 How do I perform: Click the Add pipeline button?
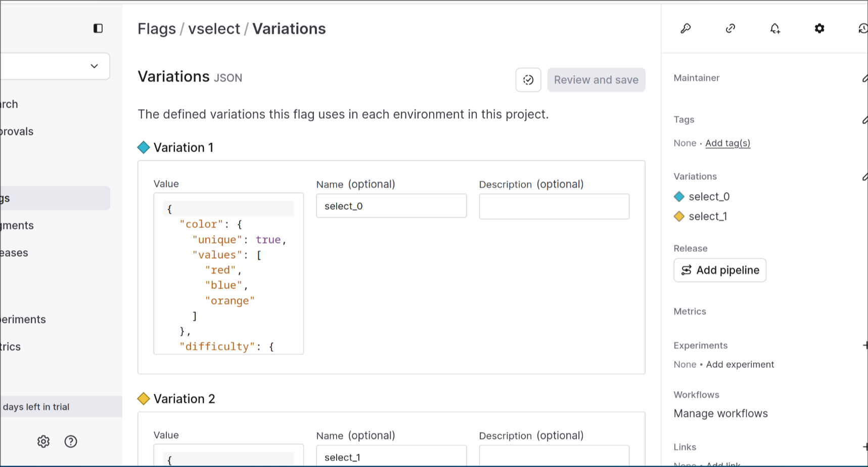[x=719, y=270]
